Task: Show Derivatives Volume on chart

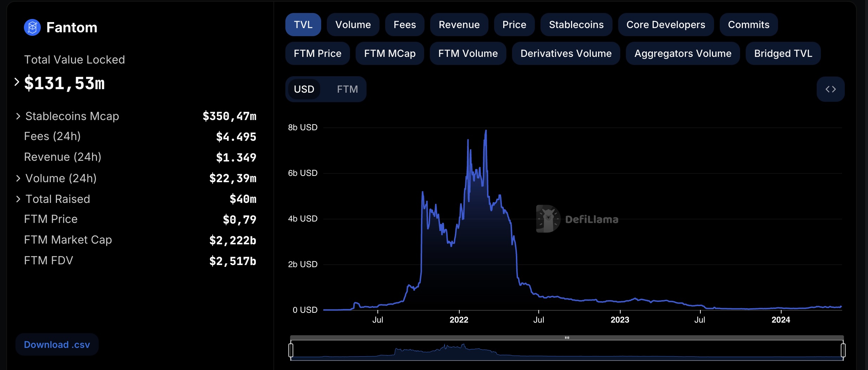Action: (566, 53)
